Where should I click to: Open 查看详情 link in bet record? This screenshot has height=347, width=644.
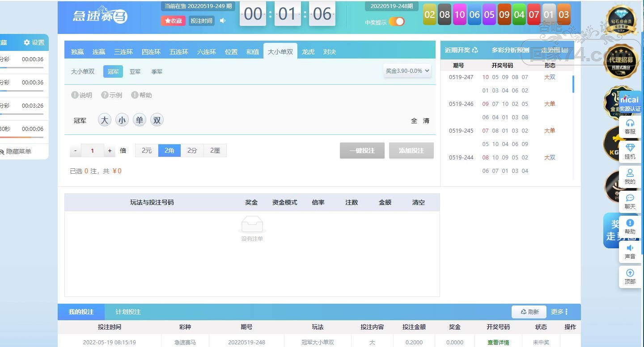click(x=498, y=342)
